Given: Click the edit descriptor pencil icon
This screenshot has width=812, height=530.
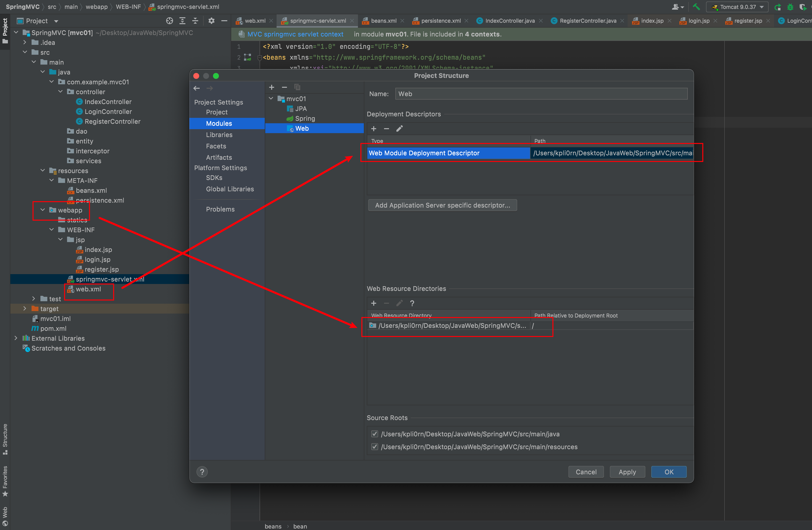Looking at the screenshot, I should click(399, 129).
